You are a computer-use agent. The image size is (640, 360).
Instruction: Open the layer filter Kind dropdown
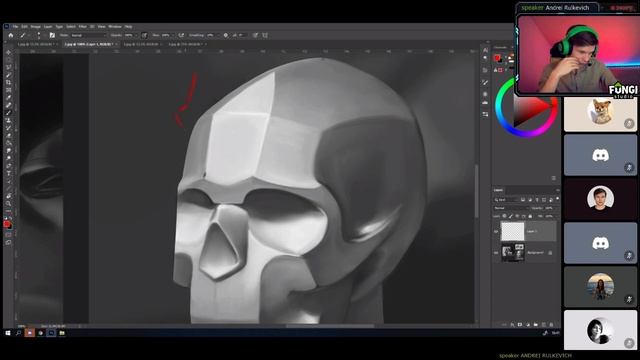click(506, 200)
